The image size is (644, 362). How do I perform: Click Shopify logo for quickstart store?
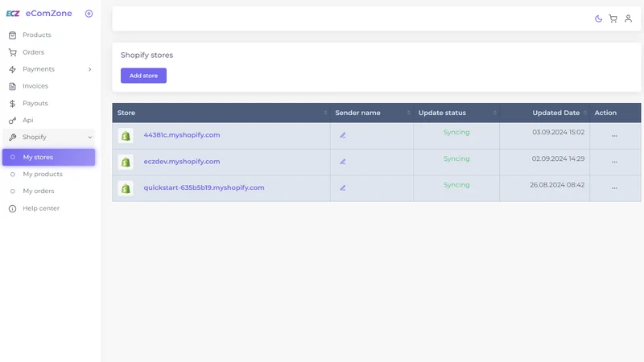126,188
